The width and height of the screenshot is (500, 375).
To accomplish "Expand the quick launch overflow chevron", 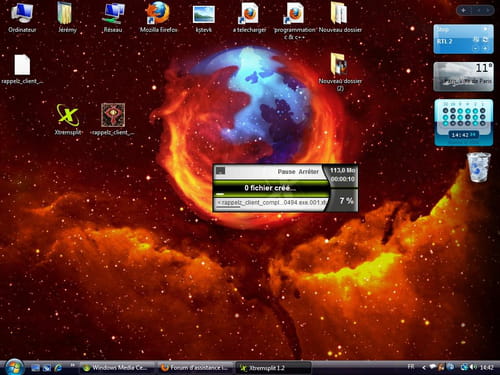I will tap(72, 365).
